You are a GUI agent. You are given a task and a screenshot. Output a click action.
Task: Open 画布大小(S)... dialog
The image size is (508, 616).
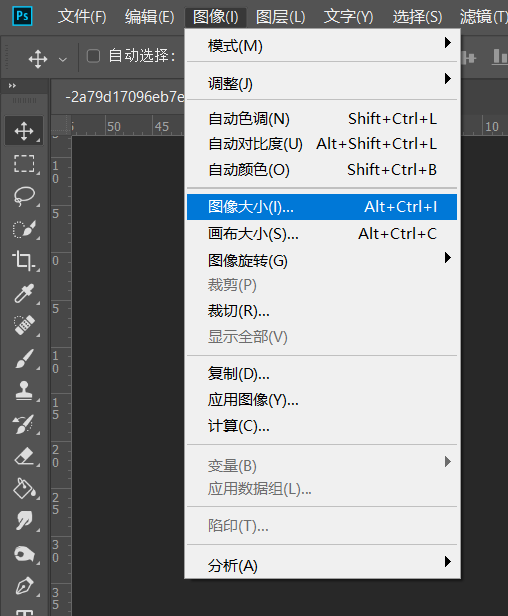click(x=322, y=234)
